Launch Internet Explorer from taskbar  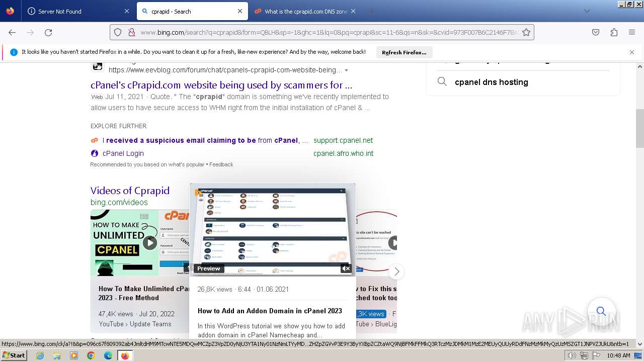[x=40, y=355]
